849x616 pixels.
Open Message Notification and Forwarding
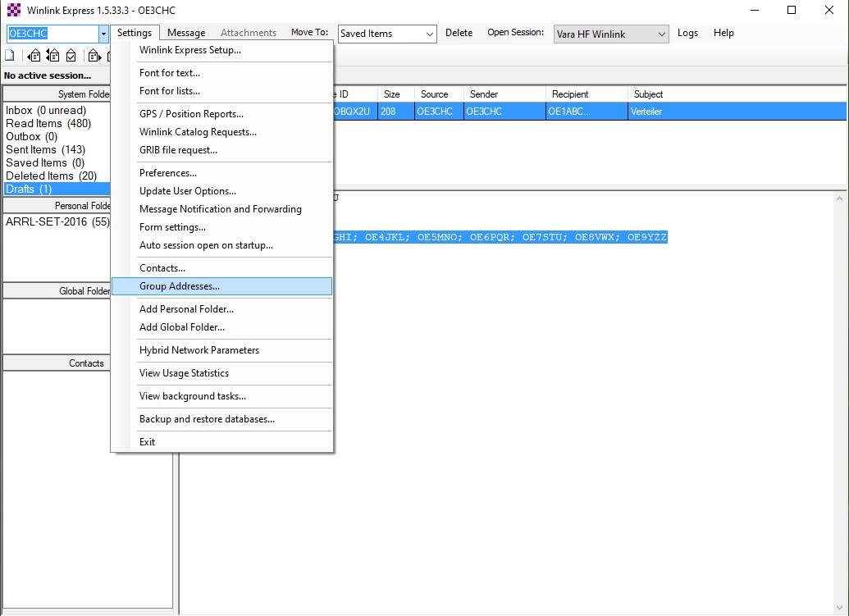[x=222, y=209]
